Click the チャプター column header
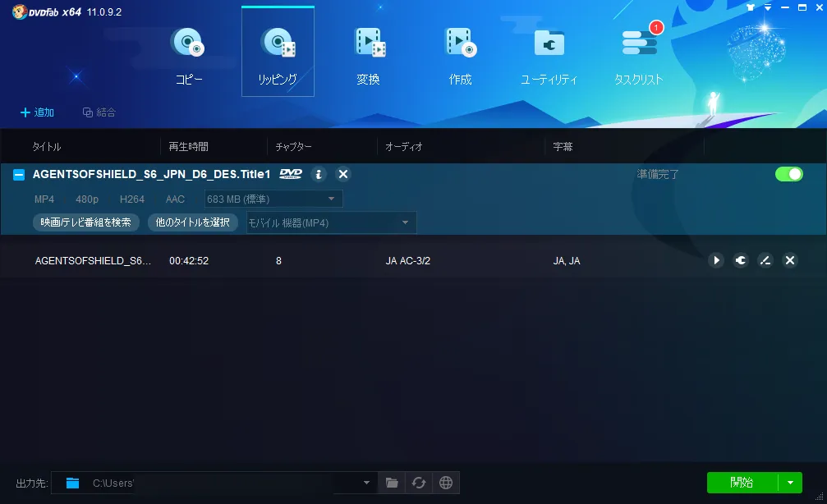 point(293,147)
